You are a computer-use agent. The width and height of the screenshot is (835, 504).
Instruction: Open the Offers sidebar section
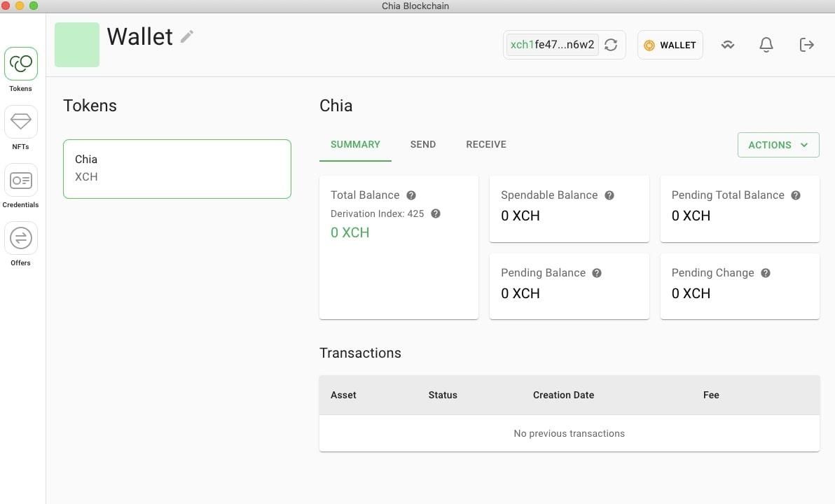click(x=21, y=238)
